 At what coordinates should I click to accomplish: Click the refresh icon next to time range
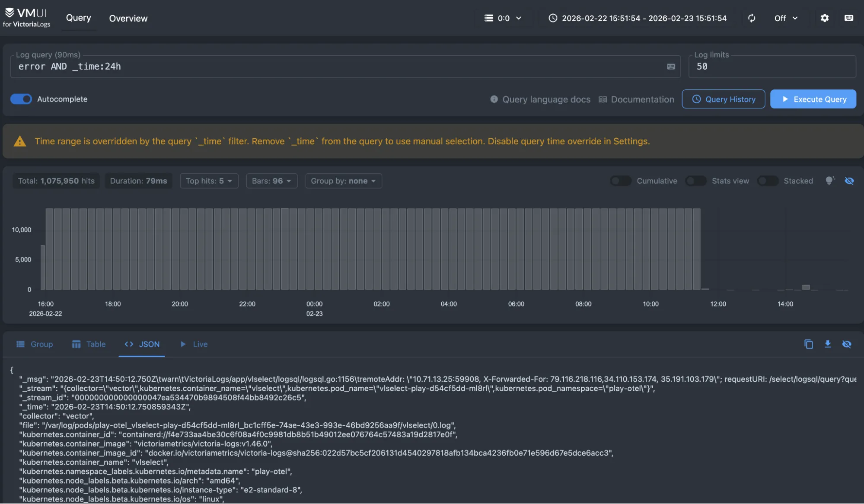(752, 18)
